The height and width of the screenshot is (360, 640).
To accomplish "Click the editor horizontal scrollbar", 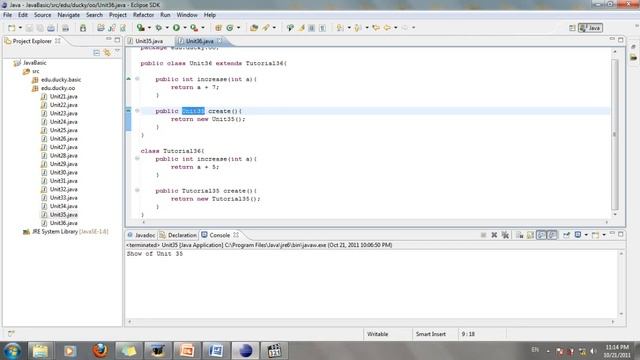I will click(375, 222).
